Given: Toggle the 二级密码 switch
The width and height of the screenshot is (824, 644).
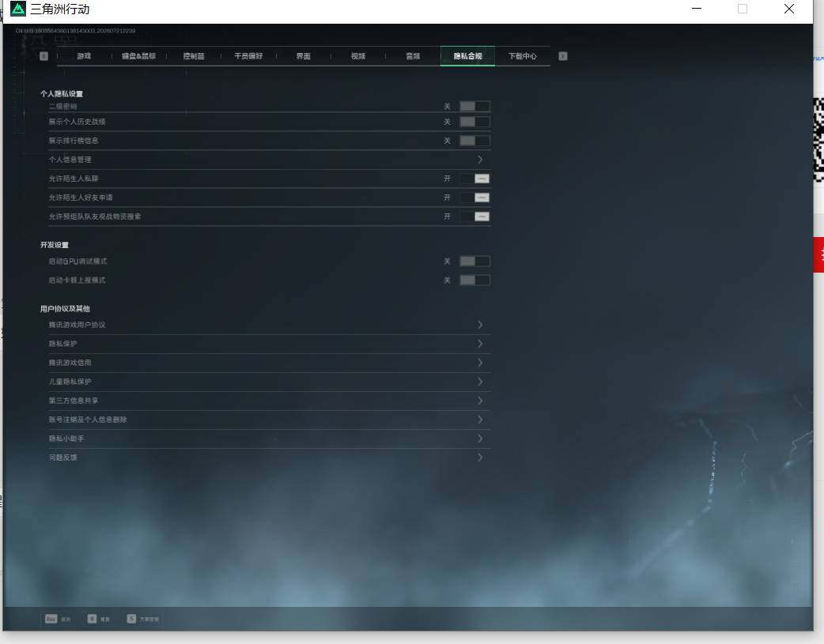Looking at the screenshot, I should point(474,107).
